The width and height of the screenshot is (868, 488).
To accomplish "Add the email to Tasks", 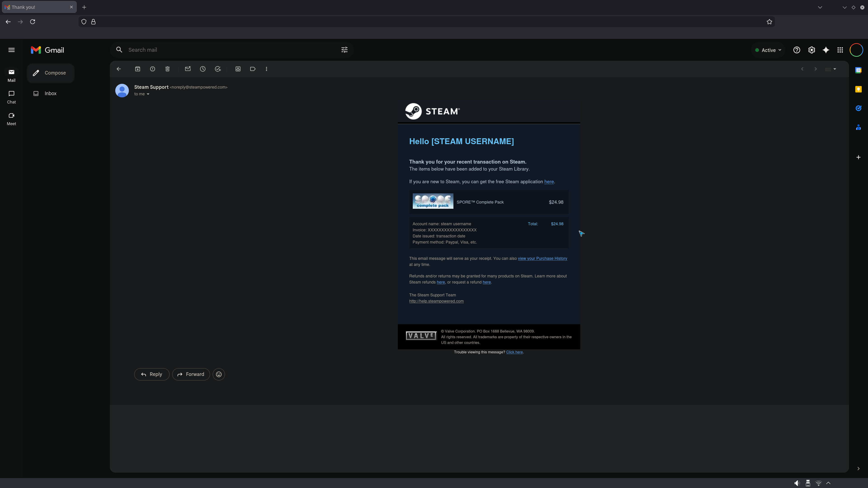I will point(218,69).
